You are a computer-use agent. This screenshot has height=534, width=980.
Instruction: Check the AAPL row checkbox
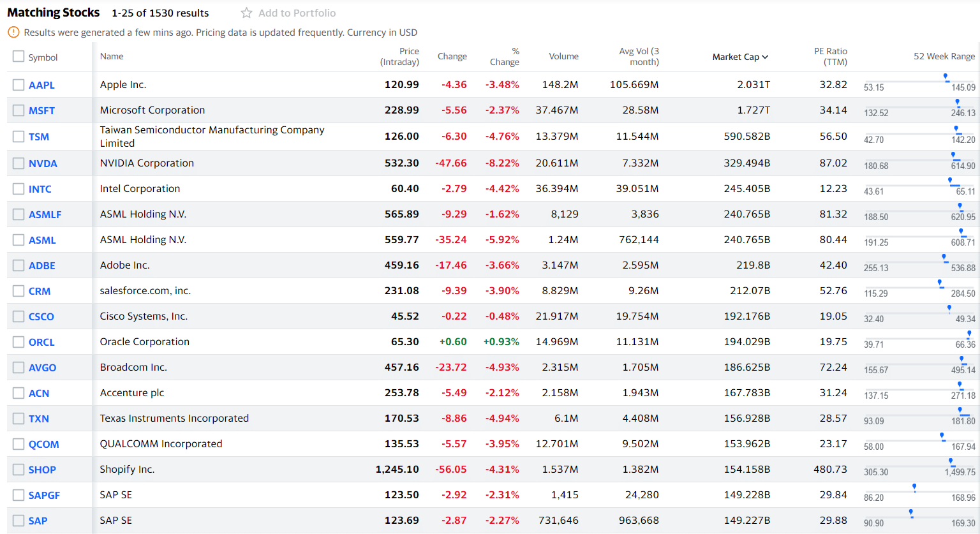pos(19,85)
